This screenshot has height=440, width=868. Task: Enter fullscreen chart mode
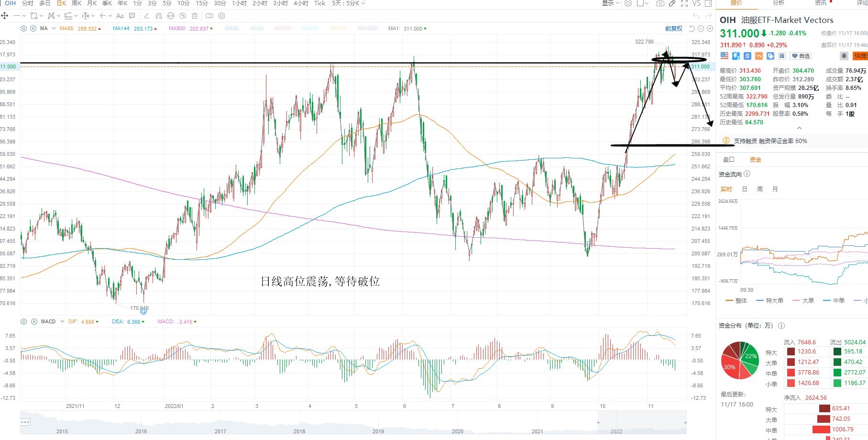pyautogui.click(x=684, y=3)
